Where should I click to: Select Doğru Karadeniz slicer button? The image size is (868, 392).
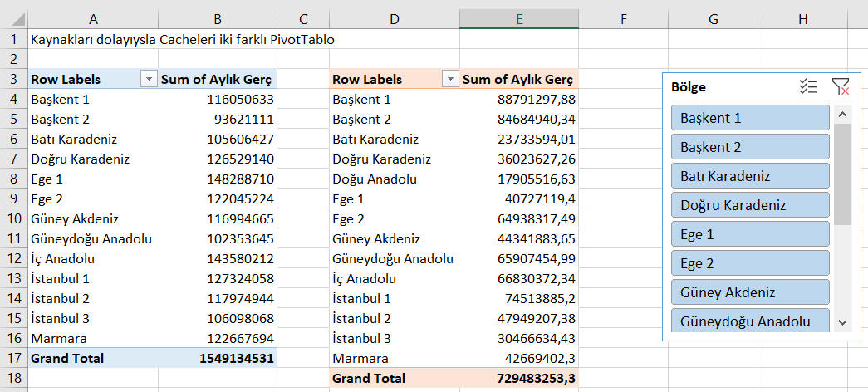point(750,205)
